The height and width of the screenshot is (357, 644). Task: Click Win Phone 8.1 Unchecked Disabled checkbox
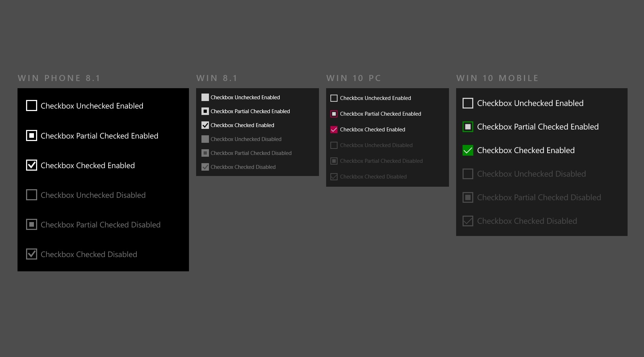pyautogui.click(x=31, y=195)
